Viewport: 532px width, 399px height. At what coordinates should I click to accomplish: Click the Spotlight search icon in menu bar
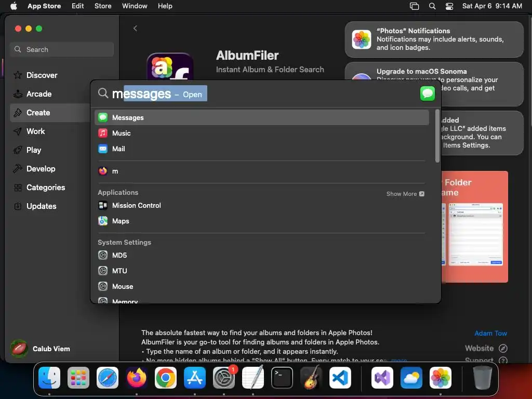click(432, 6)
